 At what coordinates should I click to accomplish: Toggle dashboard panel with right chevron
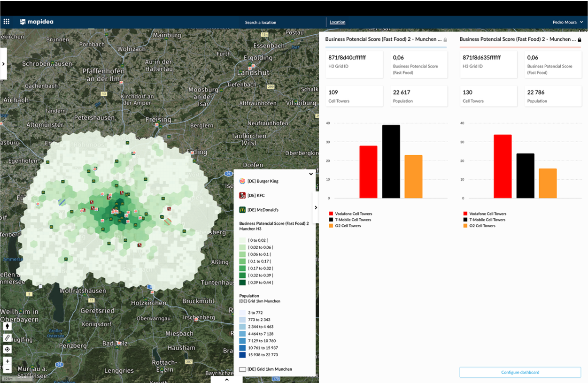pos(316,207)
